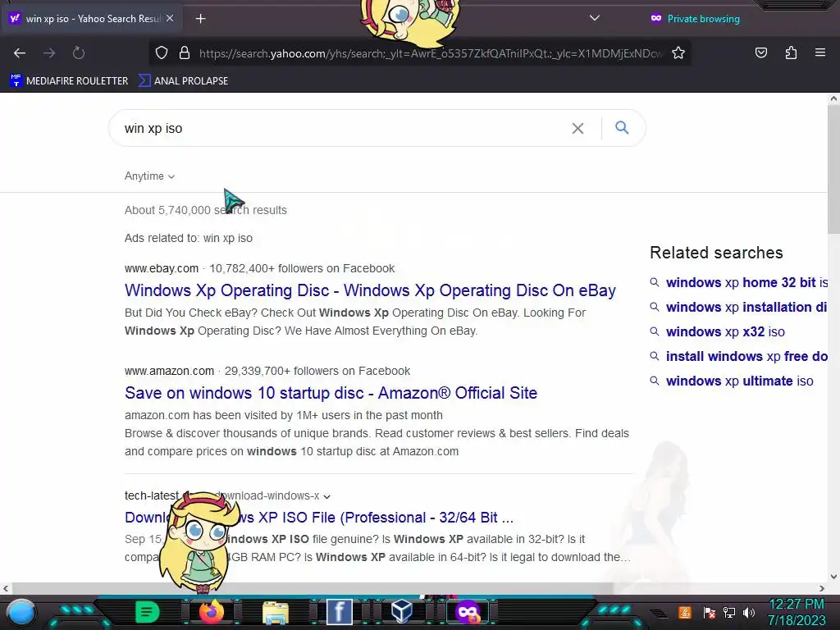Image resolution: width=840 pixels, height=630 pixels.
Task: Open Firefox from the taskbar
Action: point(211,612)
